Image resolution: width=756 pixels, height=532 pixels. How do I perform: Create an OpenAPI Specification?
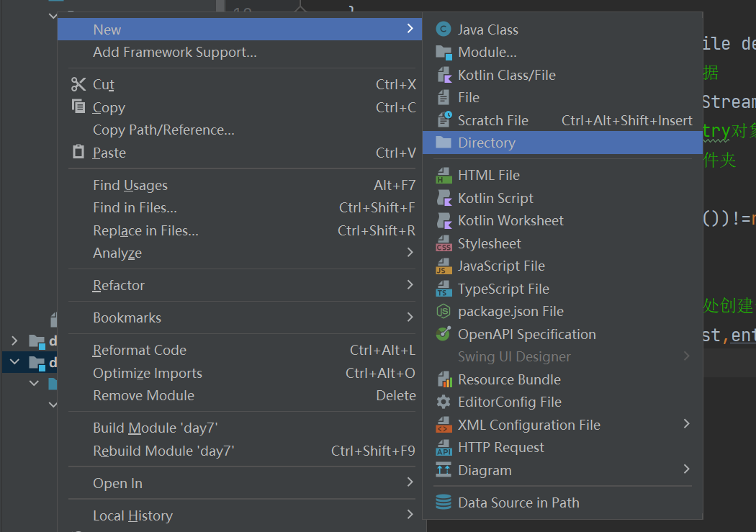526,334
